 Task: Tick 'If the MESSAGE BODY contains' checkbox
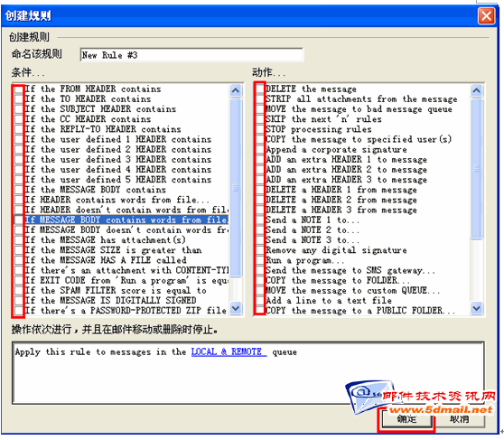19,190
